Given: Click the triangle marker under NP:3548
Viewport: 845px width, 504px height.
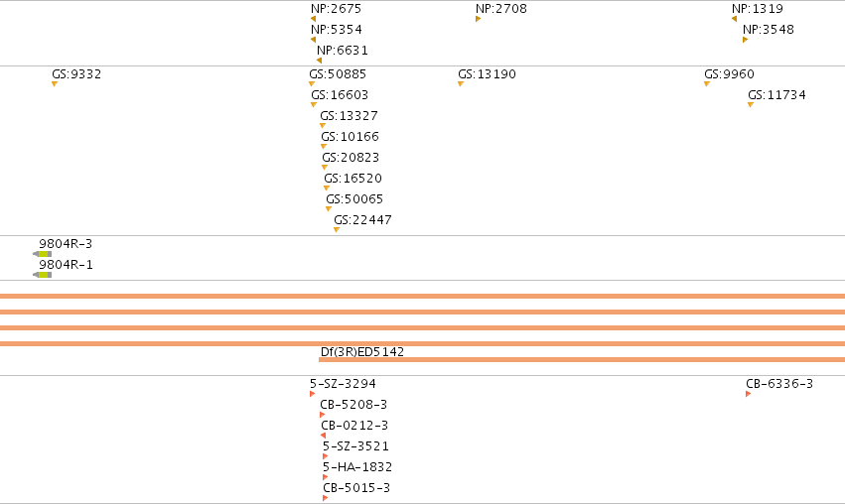Looking at the screenshot, I should click(x=746, y=40).
